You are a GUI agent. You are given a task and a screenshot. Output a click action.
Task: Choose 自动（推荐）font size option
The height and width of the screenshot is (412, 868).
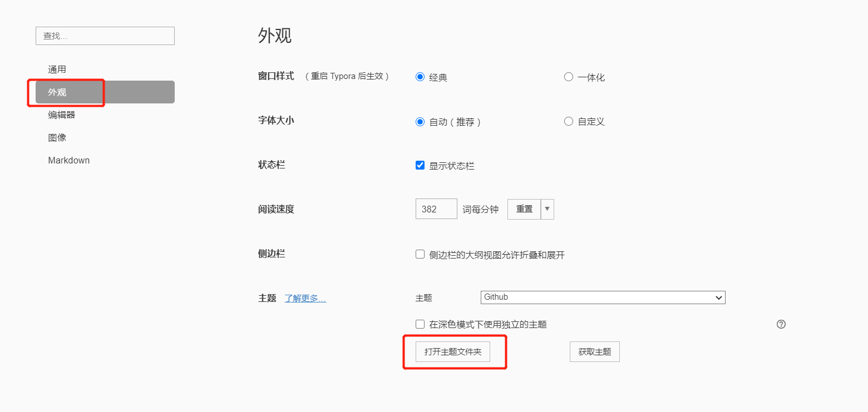point(420,121)
